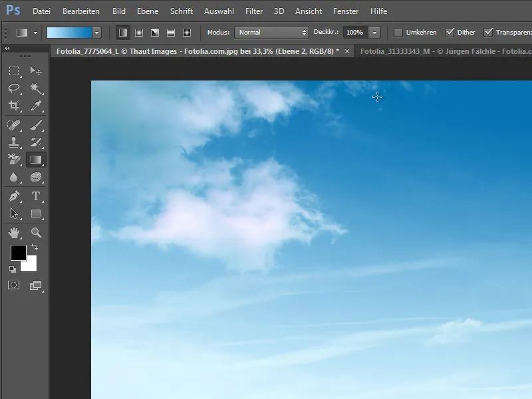Choose radial gradient style
This screenshot has width=532, height=399.
pos(139,33)
